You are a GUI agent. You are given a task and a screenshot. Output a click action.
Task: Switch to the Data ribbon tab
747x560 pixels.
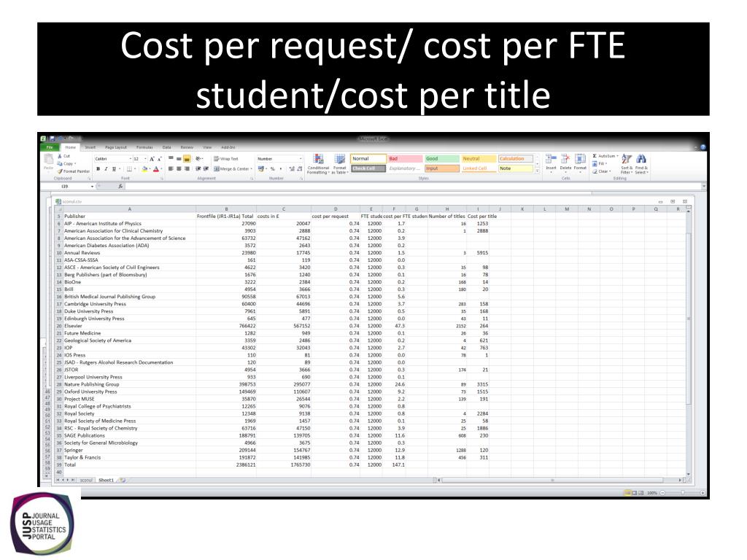pyautogui.click(x=167, y=147)
